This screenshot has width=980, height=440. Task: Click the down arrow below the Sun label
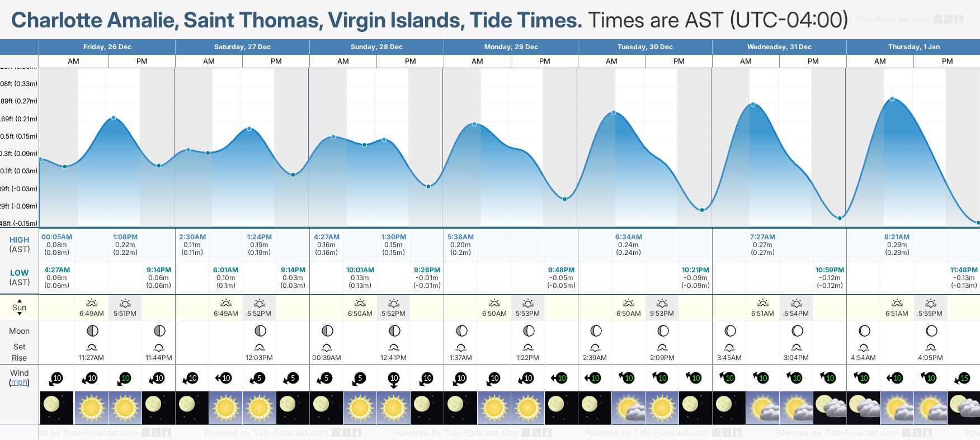(x=20, y=314)
